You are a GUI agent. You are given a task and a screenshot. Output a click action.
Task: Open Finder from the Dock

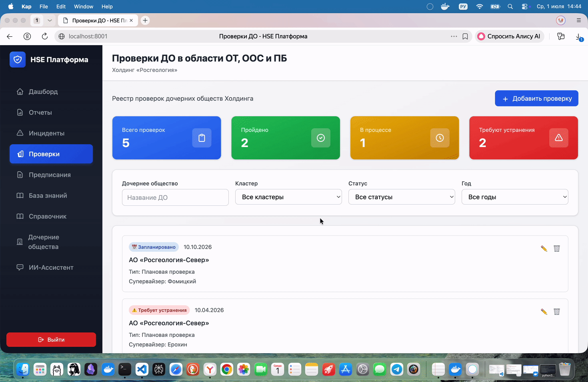point(23,369)
